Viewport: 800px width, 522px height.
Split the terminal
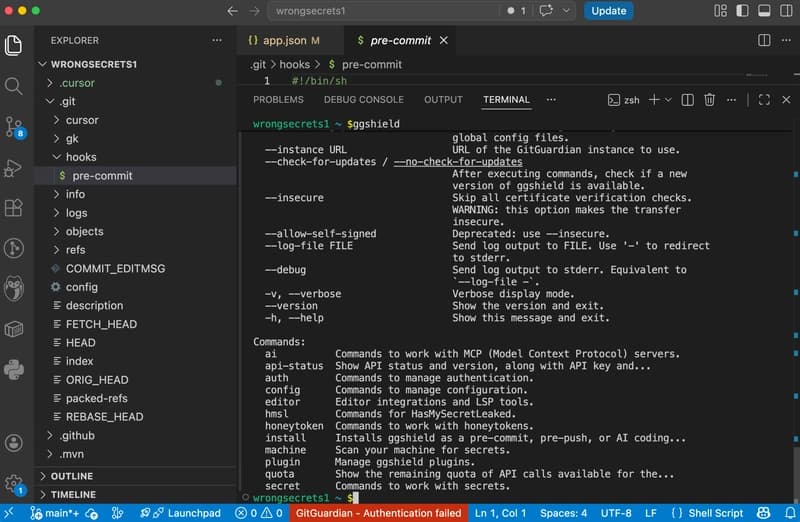tap(687, 100)
